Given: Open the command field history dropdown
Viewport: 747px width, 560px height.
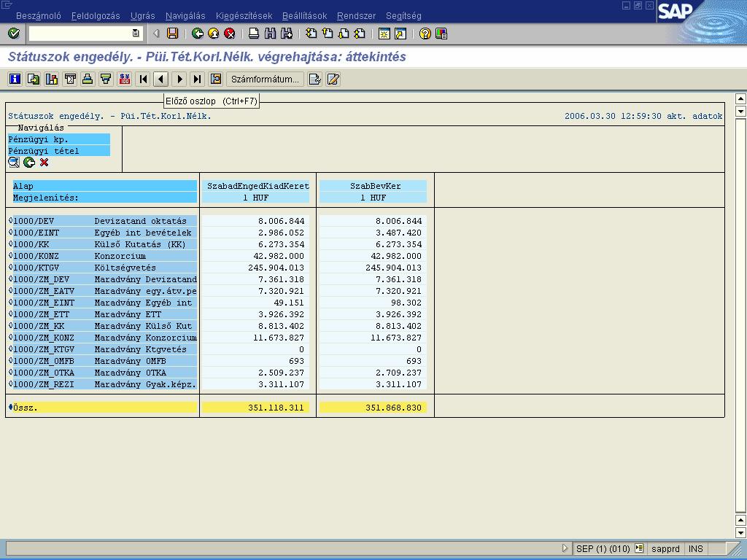Looking at the screenshot, I should (136, 34).
